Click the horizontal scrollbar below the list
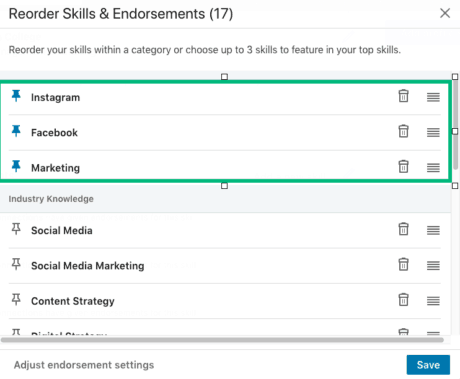Viewport: 460px width, 379px height. (222, 340)
